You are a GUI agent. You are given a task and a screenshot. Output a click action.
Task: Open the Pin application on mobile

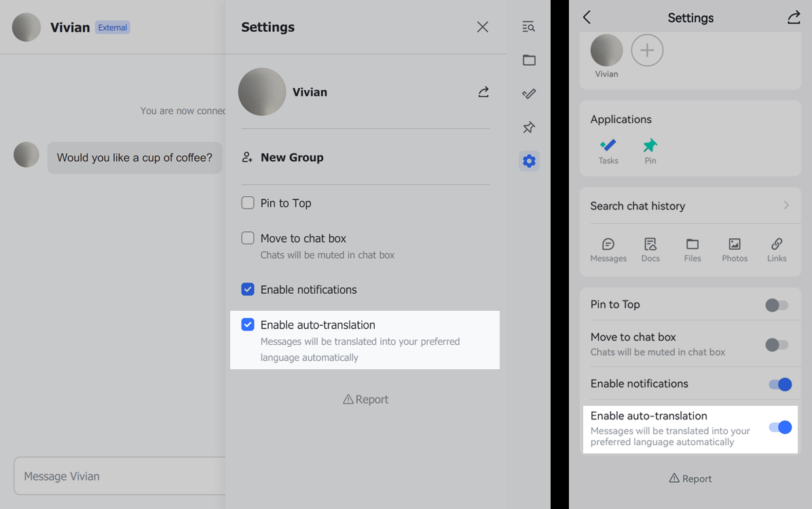(650, 151)
